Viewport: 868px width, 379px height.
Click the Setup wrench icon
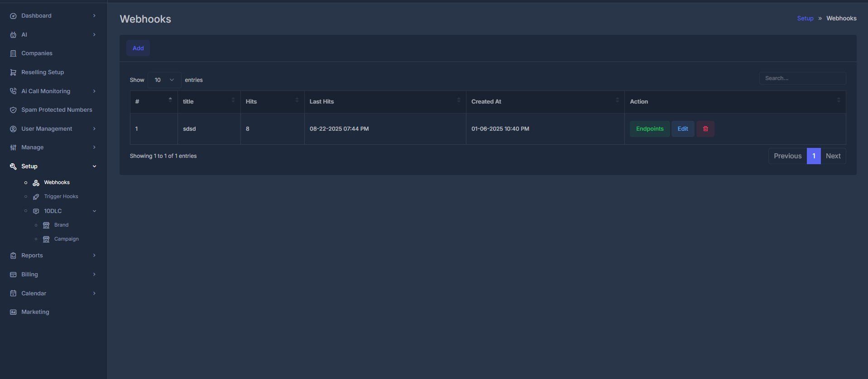[x=13, y=166]
